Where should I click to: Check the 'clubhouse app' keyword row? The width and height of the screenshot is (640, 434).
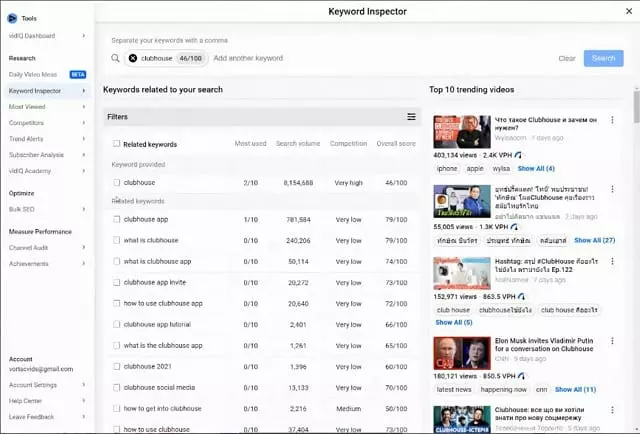coord(116,219)
